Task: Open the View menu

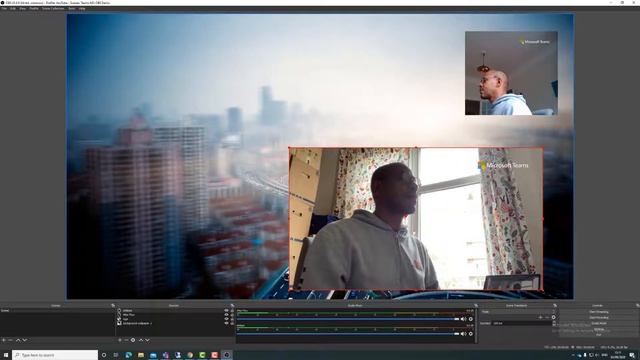Action: point(22,8)
